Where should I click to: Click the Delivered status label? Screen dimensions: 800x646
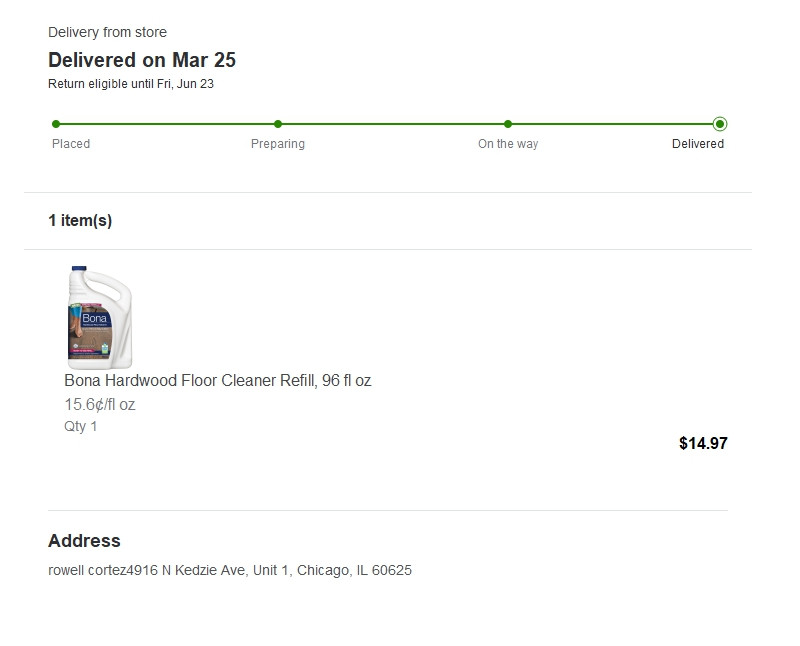point(698,144)
